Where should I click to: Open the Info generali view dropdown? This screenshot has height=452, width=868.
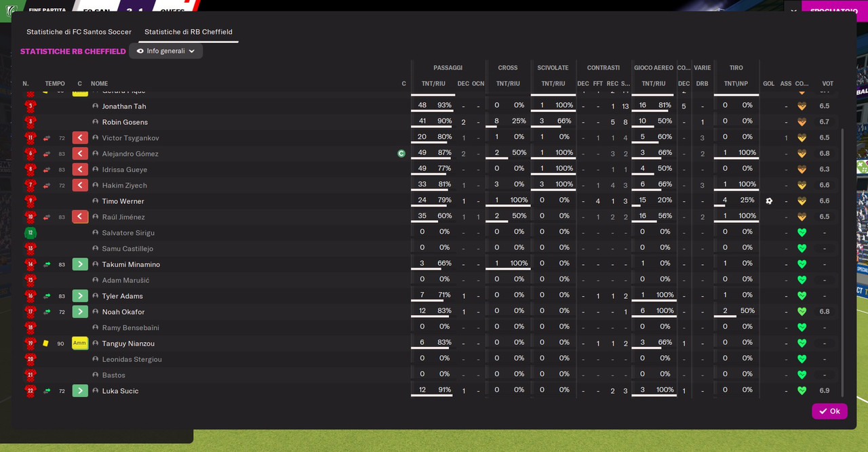(166, 51)
